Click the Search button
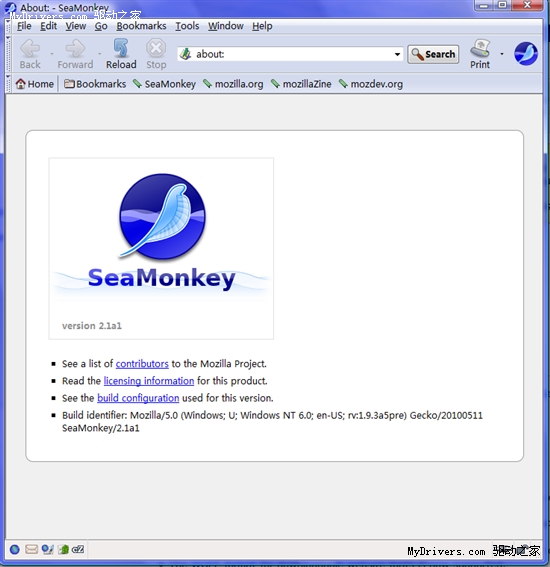550x567 pixels. coord(433,54)
